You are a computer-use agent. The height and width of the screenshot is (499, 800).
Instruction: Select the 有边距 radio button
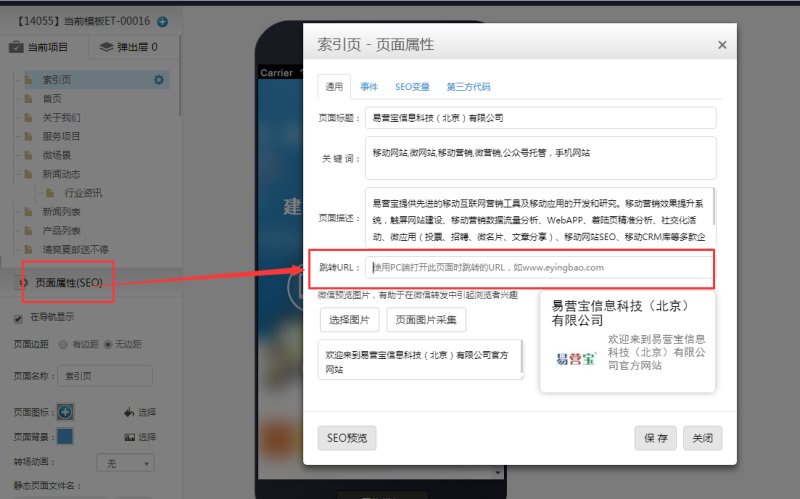[63, 344]
